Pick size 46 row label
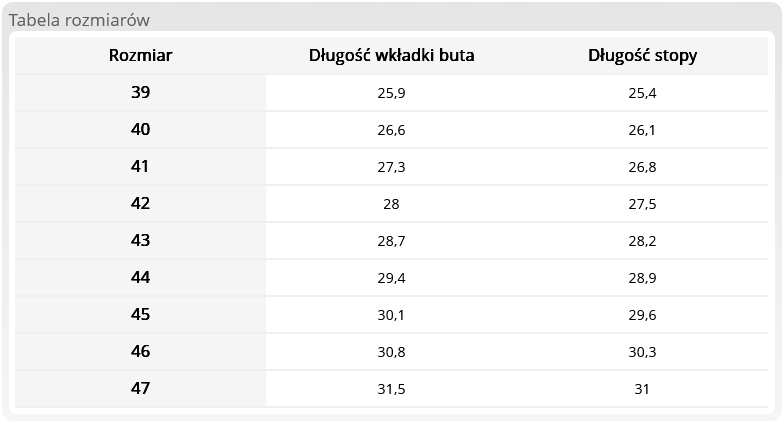The width and height of the screenshot is (782, 422). coord(140,352)
